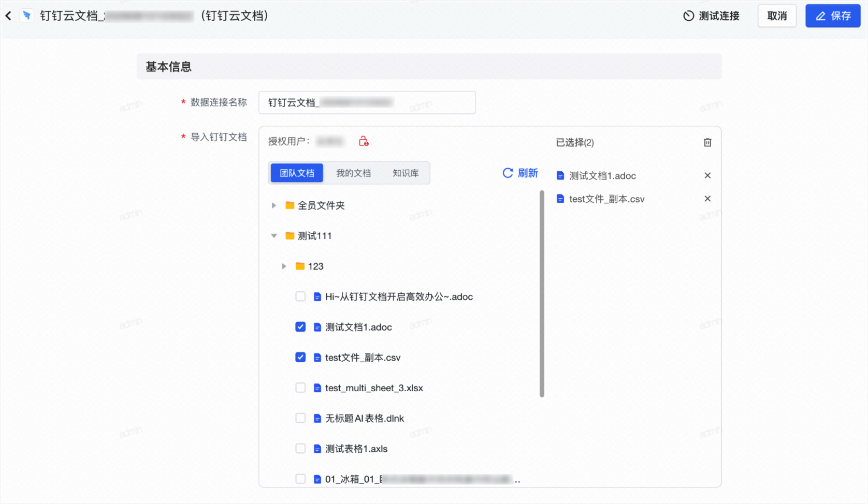Check test_multi_sheet_3.xlsx checkbox

point(300,388)
